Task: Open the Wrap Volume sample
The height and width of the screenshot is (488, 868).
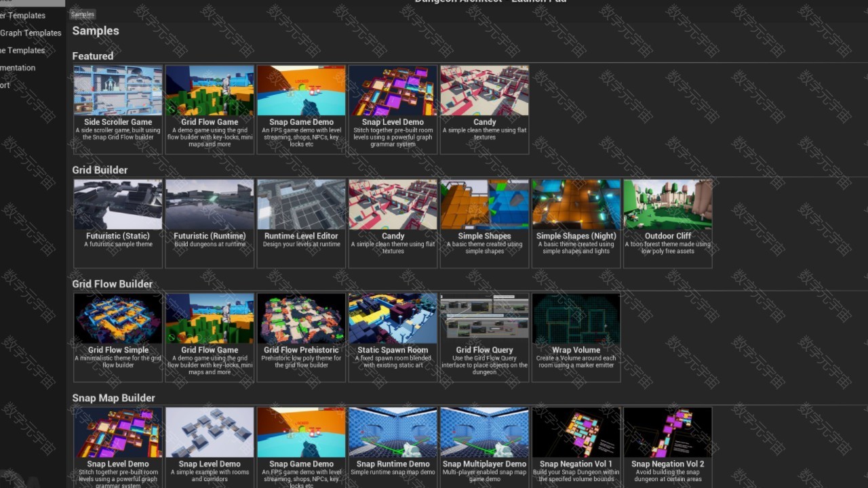Action: coord(576,337)
